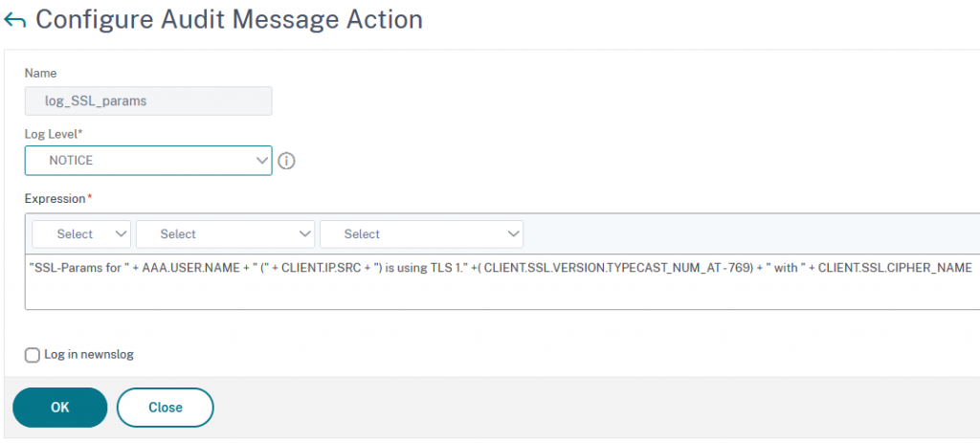The image size is (980, 443).
Task: Click empty space below the expression text
Action: [x=500, y=294]
